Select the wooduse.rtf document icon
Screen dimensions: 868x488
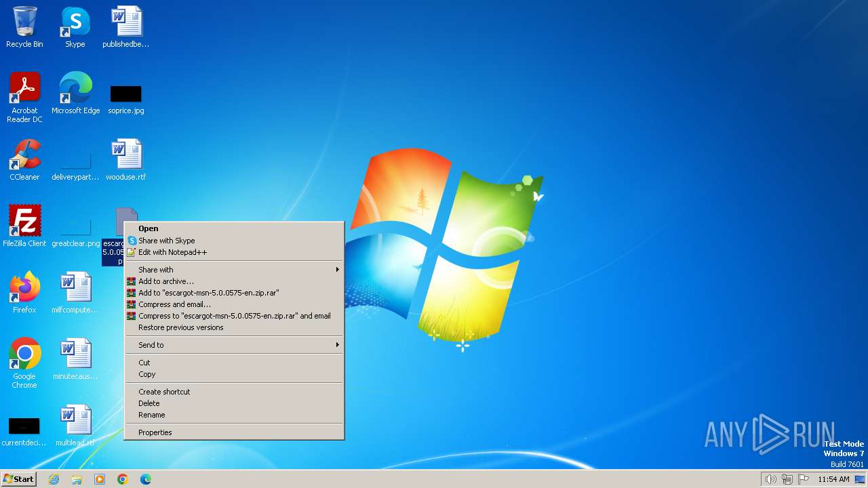point(126,160)
